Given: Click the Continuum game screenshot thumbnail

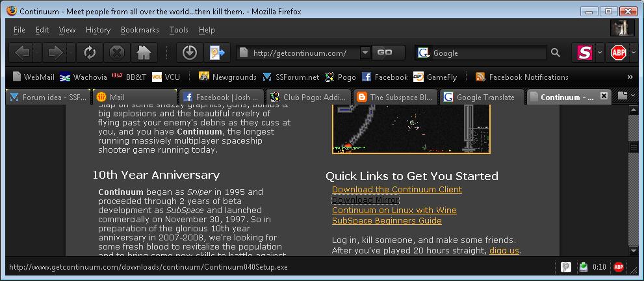Looking at the screenshot, I should pos(411,129).
